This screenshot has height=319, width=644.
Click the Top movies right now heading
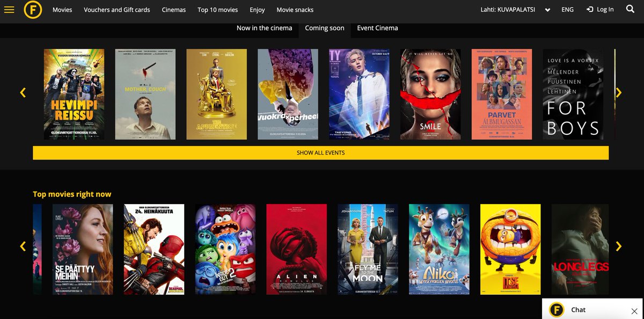[72, 194]
